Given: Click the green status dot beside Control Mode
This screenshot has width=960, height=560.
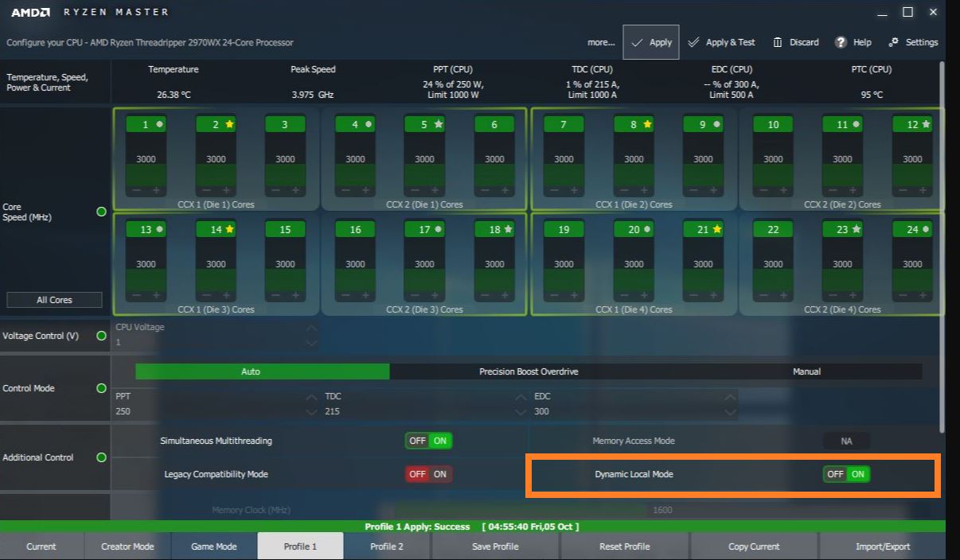Looking at the screenshot, I should [x=101, y=388].
